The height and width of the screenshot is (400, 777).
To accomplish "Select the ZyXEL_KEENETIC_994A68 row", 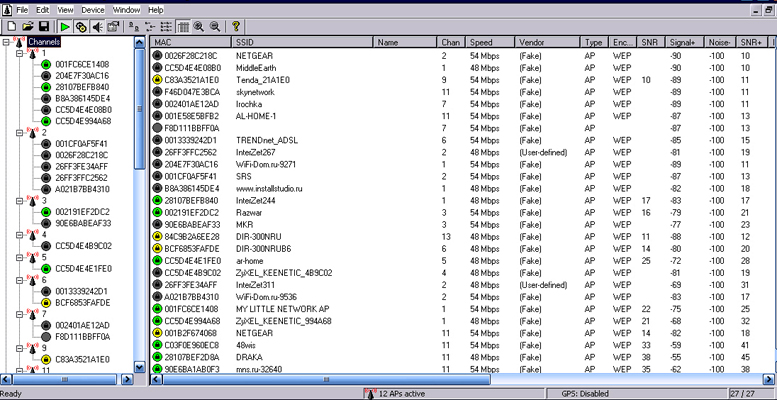I will [x=461, y=321].
